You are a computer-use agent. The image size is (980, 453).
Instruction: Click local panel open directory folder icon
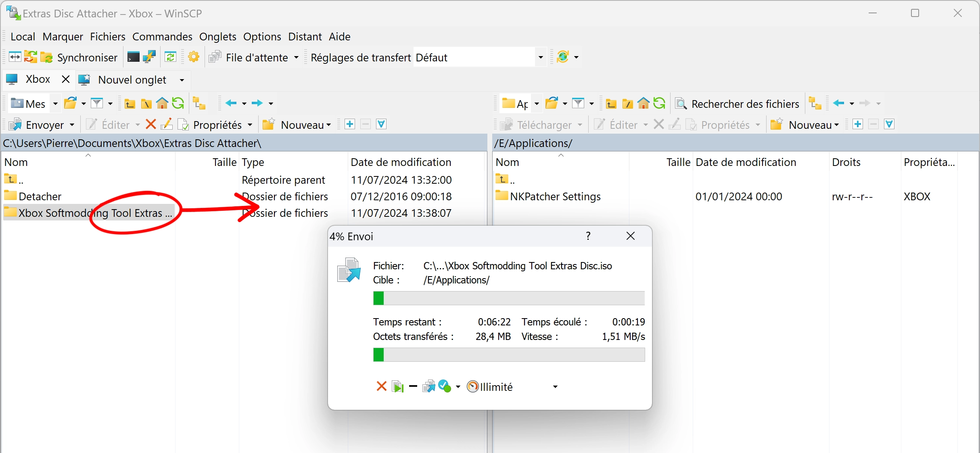[71, 103]
